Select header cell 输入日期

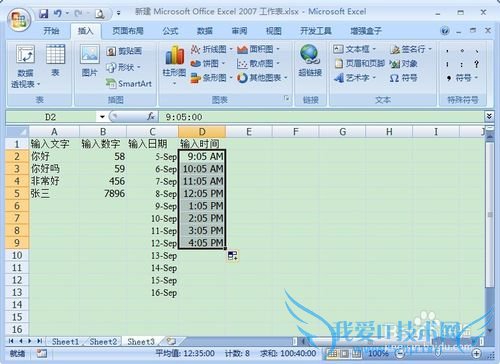[x=152, y=144]
